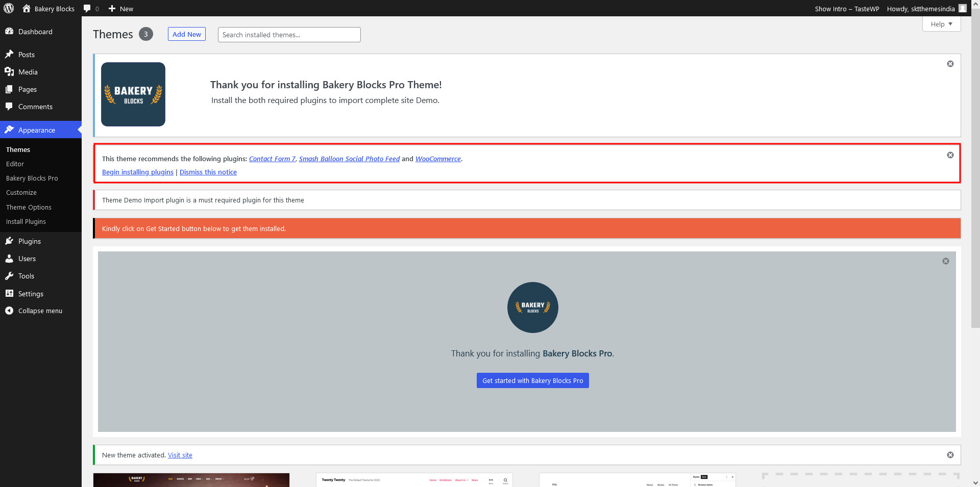
Task: Click the Begin installing plugins link
Action: pos(138,172)
